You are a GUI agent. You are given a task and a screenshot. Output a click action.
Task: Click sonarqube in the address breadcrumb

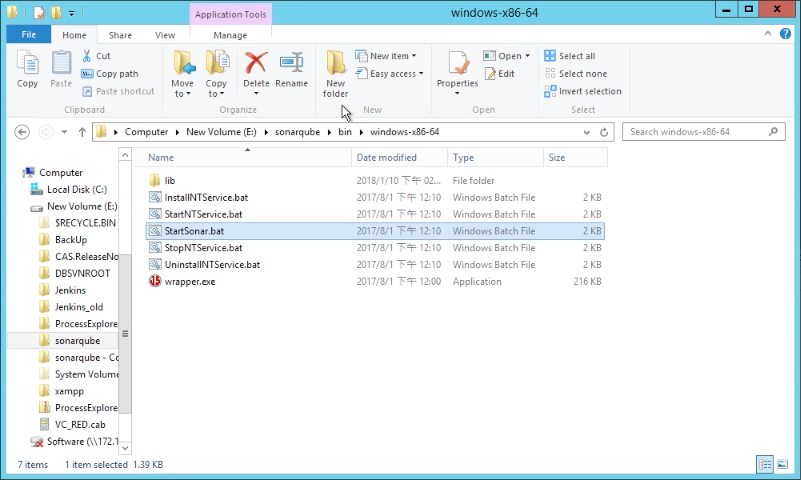click(297, 132)
